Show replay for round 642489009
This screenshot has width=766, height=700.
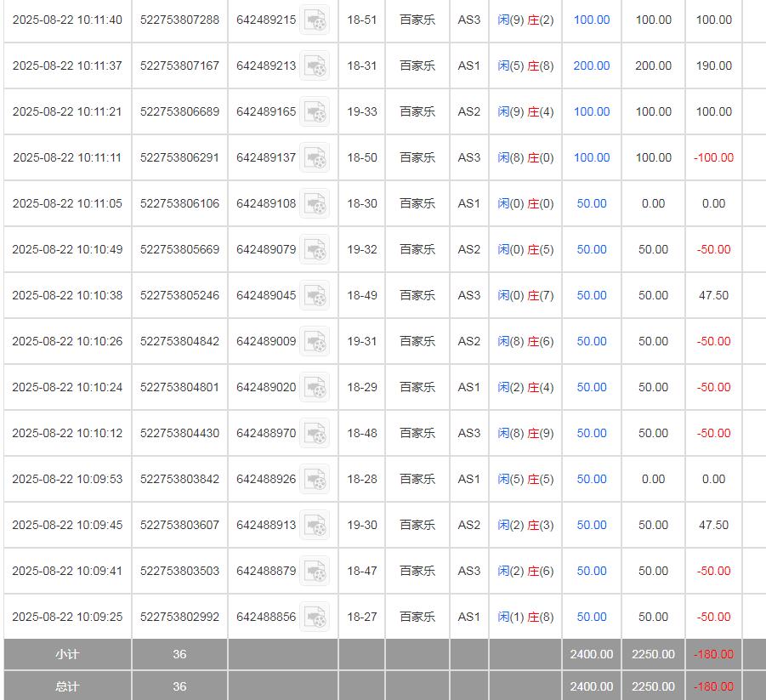tap(315, 341)
